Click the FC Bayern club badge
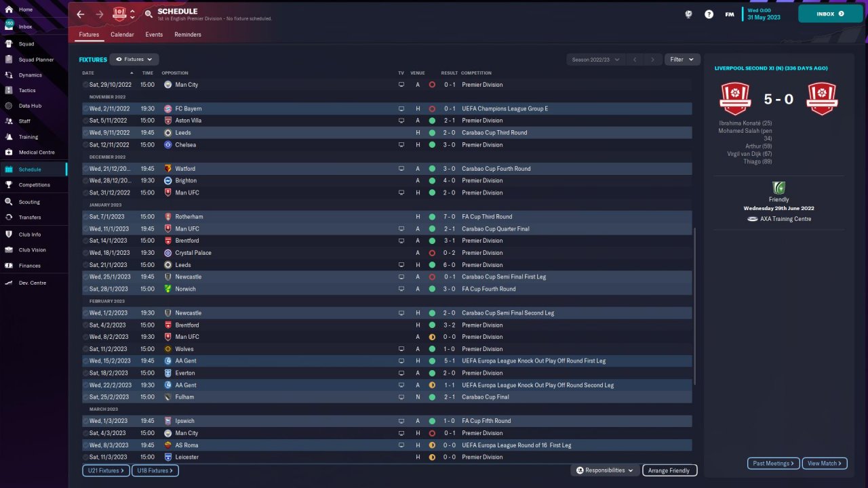 click(168, 108)
